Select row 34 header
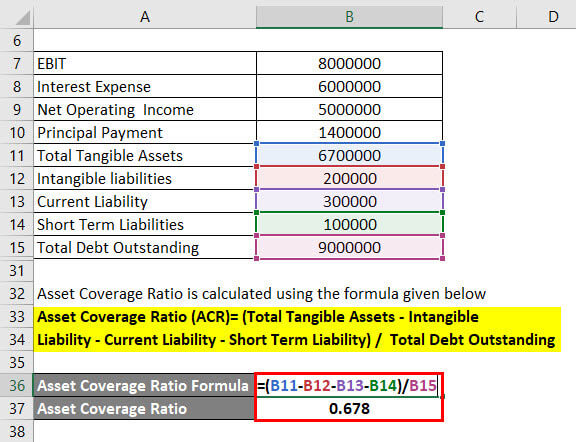Image resolution: width=576 pixels, height=442 pixels. [x=17, y=339]
